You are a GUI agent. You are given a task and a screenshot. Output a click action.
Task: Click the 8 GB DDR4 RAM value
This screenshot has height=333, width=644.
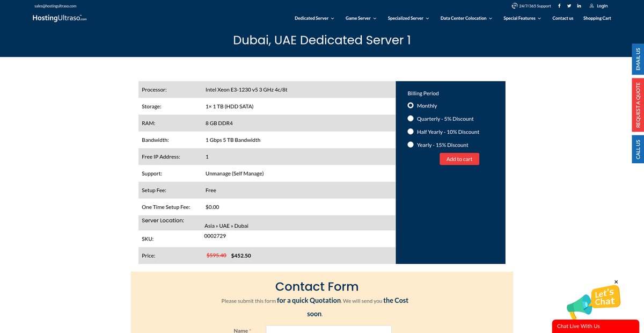pos(219,123)
